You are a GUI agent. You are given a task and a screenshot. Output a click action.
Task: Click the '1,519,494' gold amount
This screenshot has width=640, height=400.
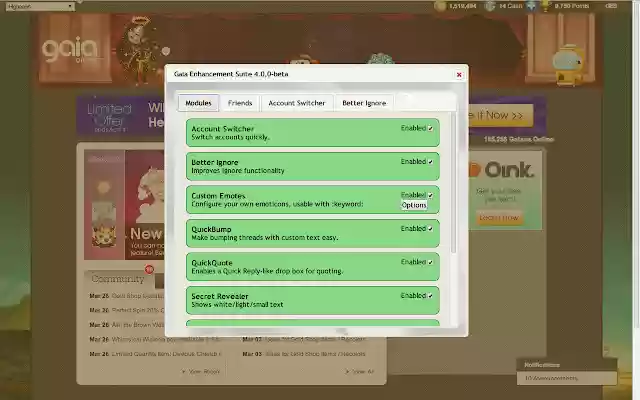click(462, 6)
